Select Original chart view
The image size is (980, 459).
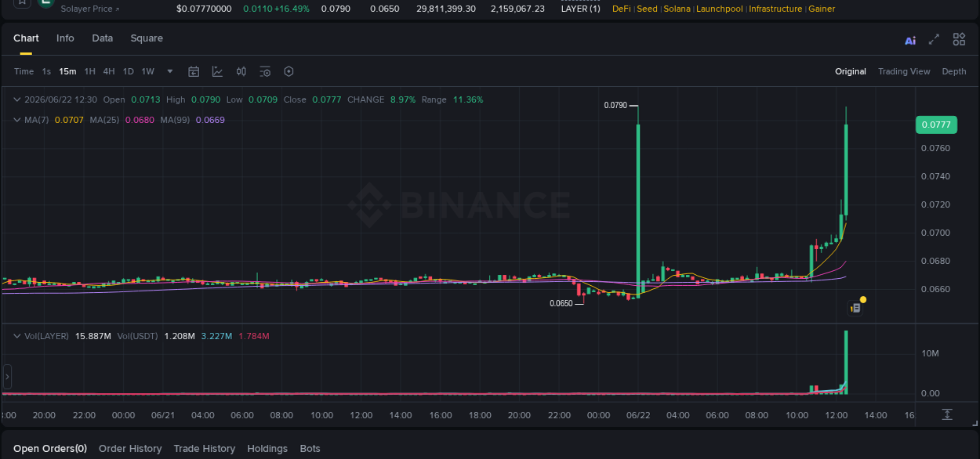click(851, 71)
